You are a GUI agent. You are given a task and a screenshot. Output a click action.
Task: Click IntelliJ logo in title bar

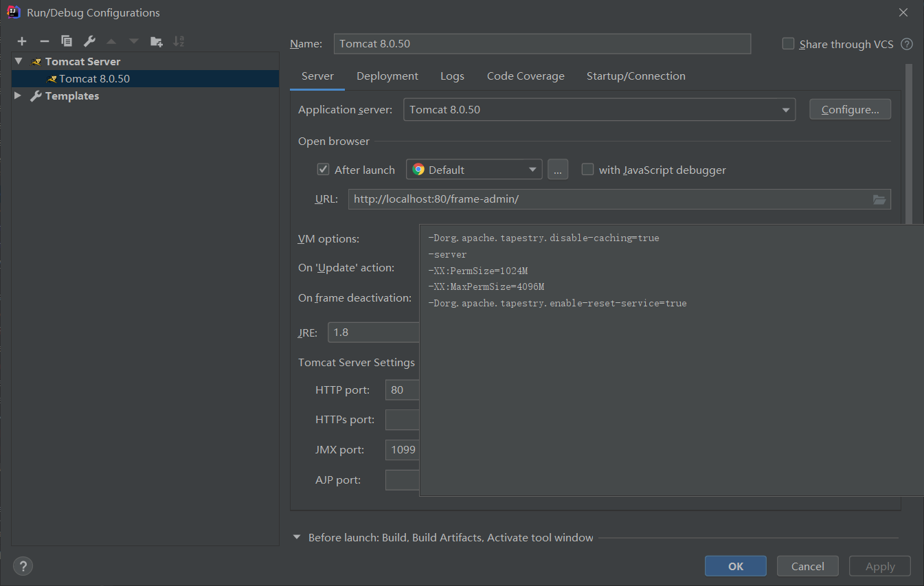pyautogui.click(x=13, y=12)
